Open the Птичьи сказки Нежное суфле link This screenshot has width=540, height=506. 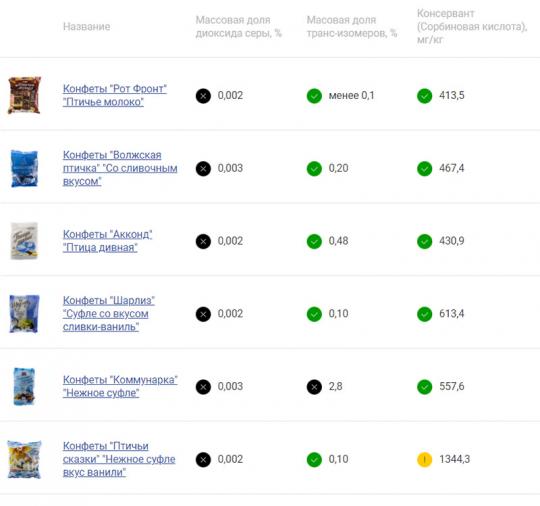click(x=119, y=459)
